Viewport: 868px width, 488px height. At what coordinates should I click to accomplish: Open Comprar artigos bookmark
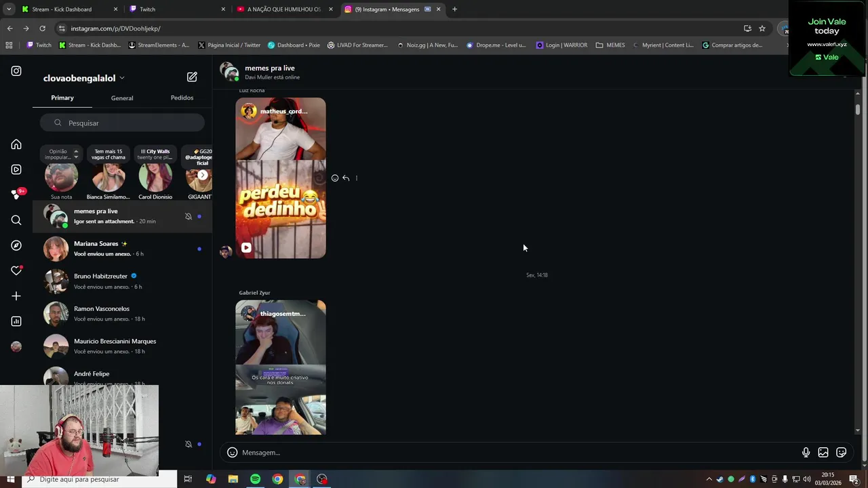(x=732, y=45)
